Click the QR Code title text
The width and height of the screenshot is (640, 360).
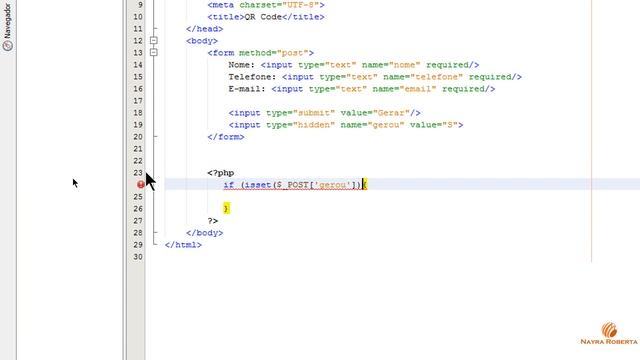pos(263,17)
